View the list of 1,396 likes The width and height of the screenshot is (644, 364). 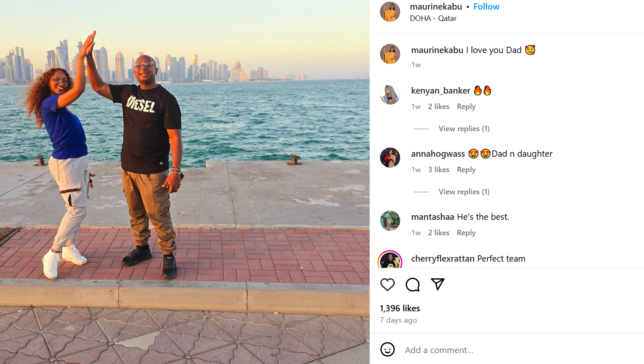click(400, 308)
